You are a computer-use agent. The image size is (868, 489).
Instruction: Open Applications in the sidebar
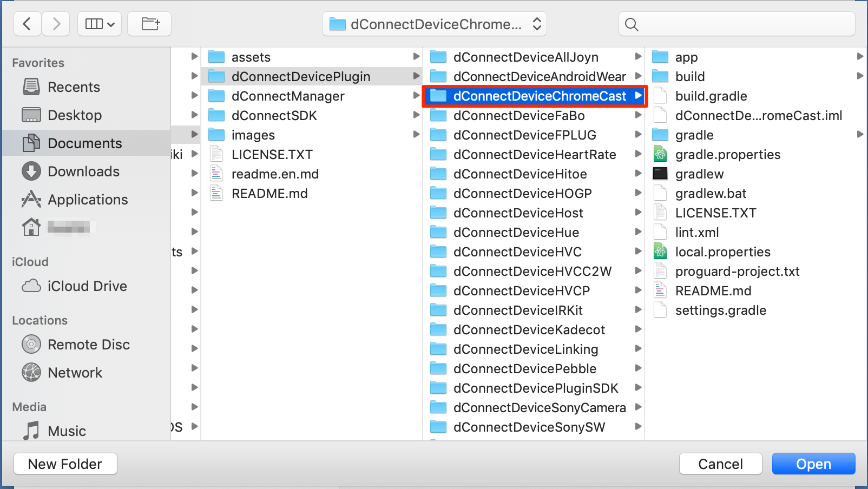pos(88,200)
